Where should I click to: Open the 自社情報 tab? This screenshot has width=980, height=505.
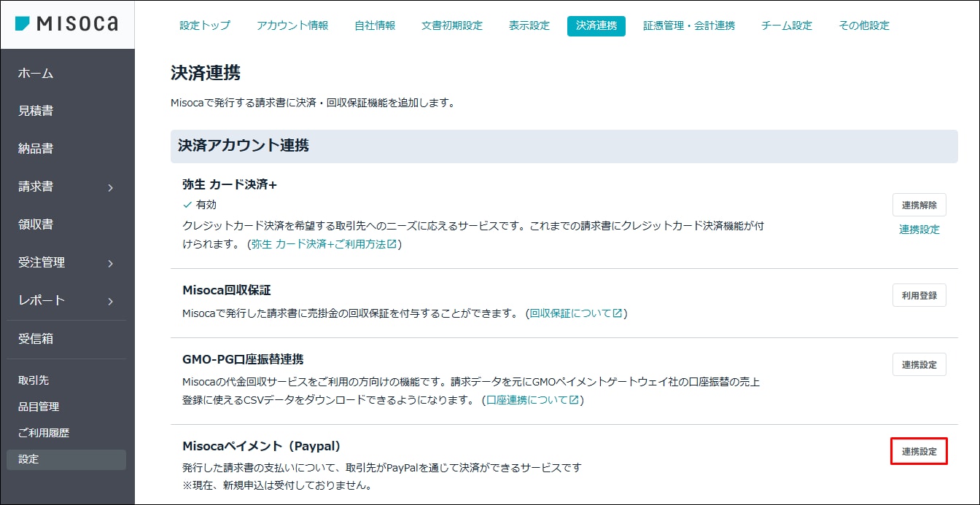pos(375,26)
